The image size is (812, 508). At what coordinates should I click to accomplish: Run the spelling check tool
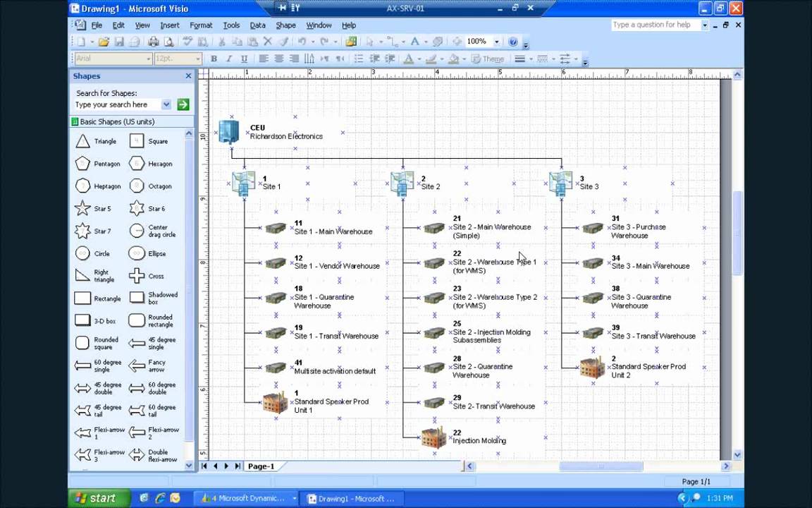pos(187,42)
